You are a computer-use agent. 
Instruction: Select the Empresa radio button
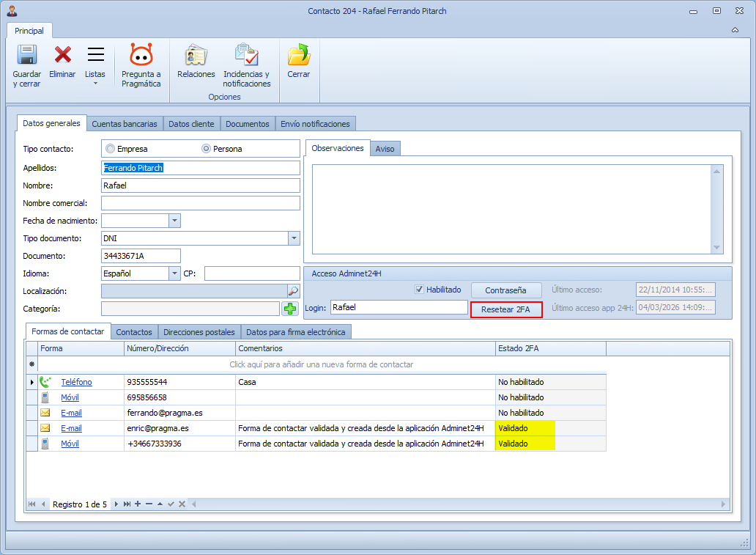click(x=111, y=149)
